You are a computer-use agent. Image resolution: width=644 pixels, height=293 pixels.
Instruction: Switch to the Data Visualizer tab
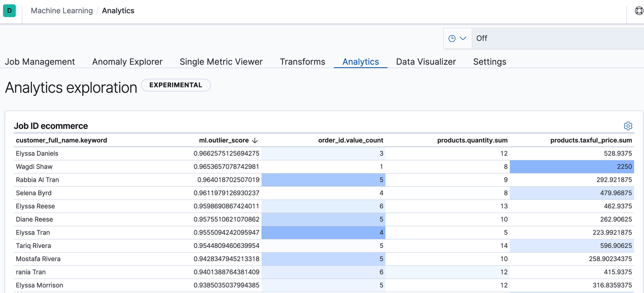426,62
